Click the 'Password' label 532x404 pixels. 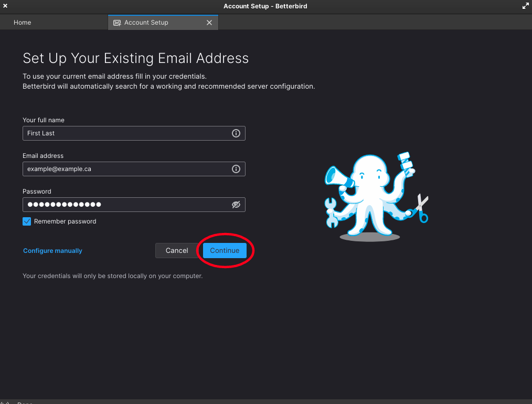coord(37,192)
